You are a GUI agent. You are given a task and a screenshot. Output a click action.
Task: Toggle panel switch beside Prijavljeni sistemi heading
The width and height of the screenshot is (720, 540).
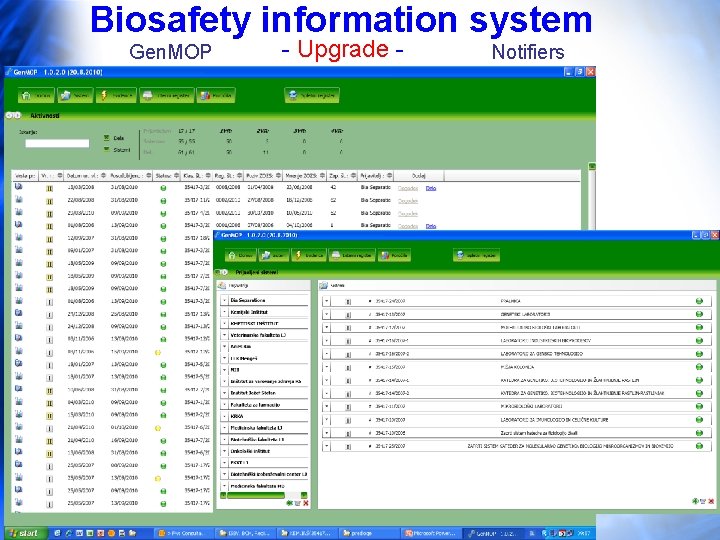[x=221, y=272]
